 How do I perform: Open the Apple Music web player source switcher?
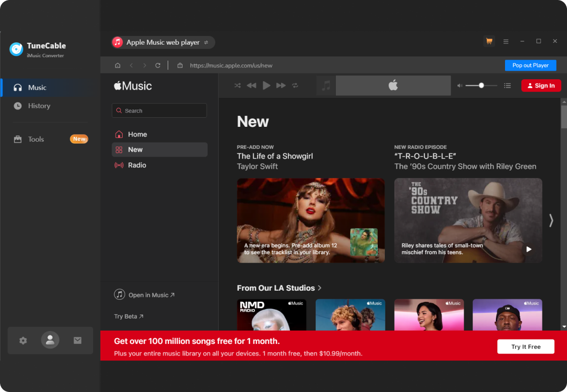click(162, 42)
